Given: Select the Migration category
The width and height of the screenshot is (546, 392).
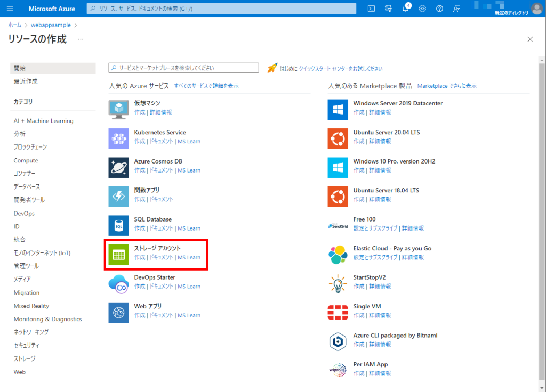Looking at the screenshot, I should pos(27,292).
